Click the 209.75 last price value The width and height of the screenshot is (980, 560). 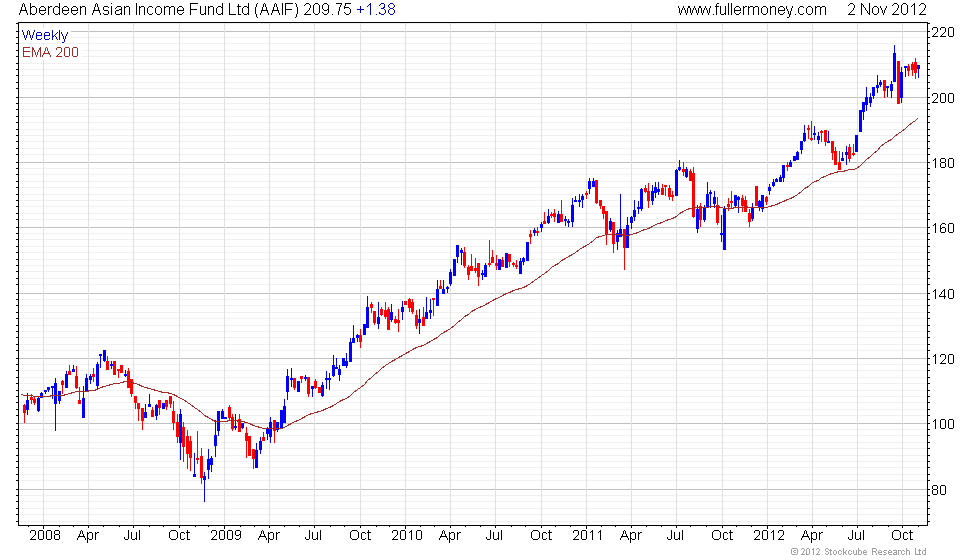[x=328, y=9]
